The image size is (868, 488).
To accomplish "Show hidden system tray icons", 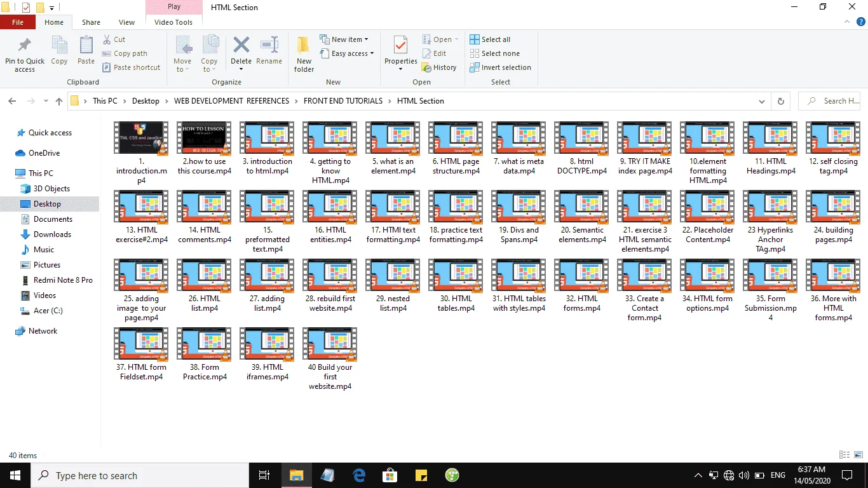I will click(698, 475).
